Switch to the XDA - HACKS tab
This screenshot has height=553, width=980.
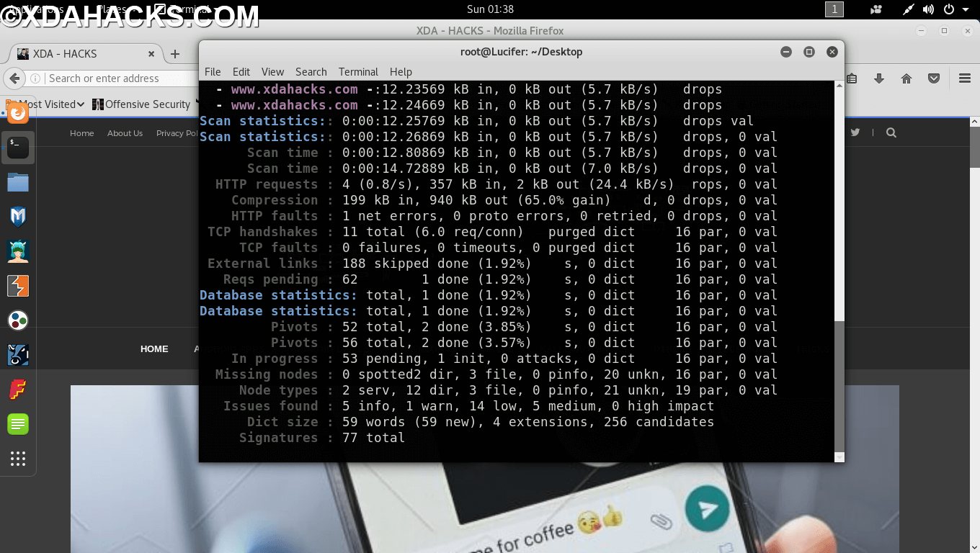coord(79,53)
